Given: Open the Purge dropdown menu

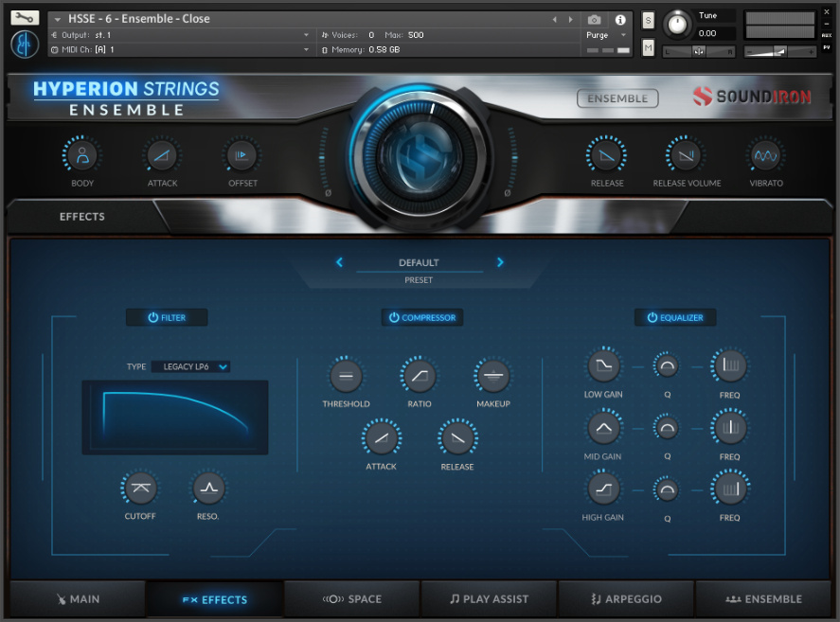Looking at the screenshot, I should pyautogui.click(x=606, y=35).
